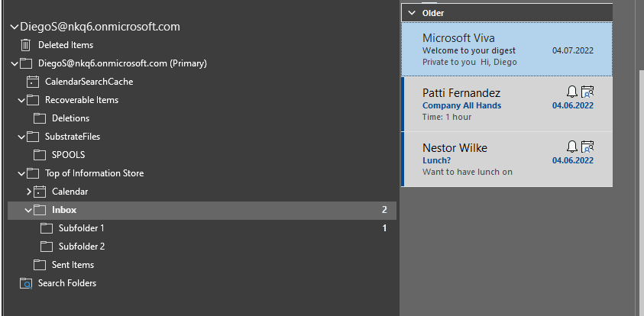Viewport: 644px width, 316px height.
Task: Click the reminder bell on Patti Fernandez message
Action: [x=571, y=92]
